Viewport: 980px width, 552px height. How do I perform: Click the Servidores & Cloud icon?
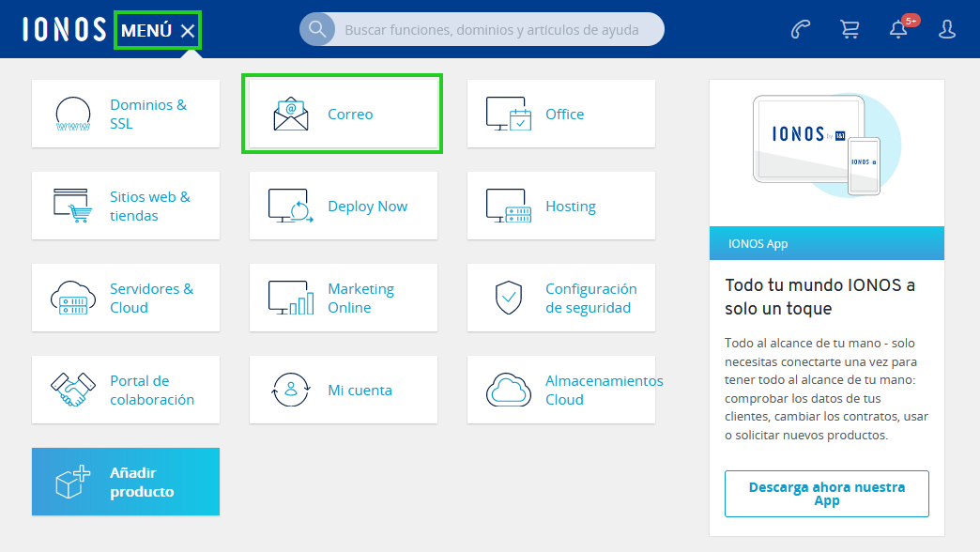(73, 298)
